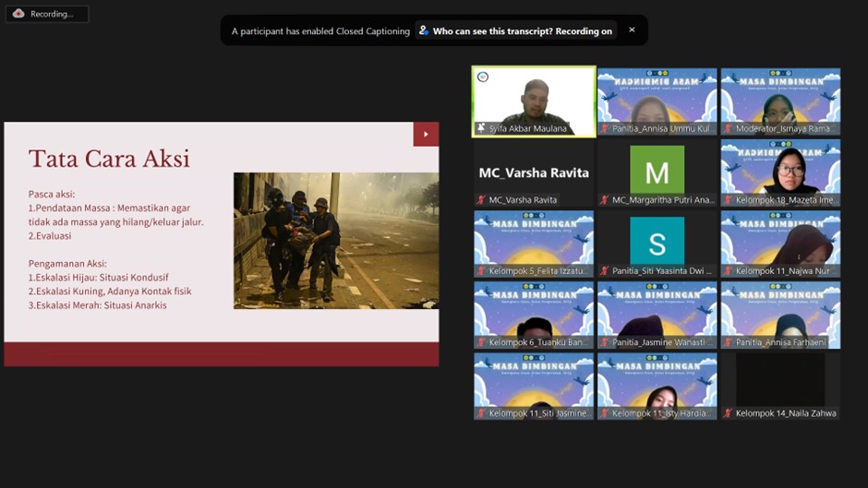This screenshot has height=488, width=868.
Task: Click the red play arrow on the slide
Action: coord(426,134)
